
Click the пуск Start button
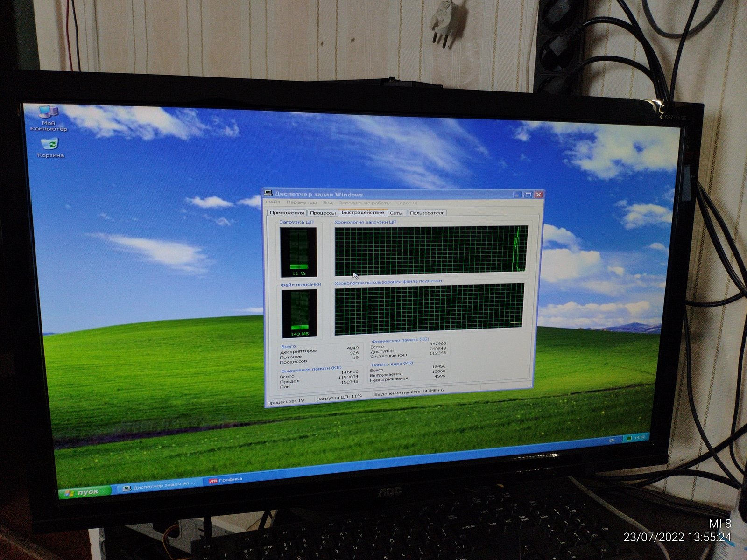click(84, 492)
